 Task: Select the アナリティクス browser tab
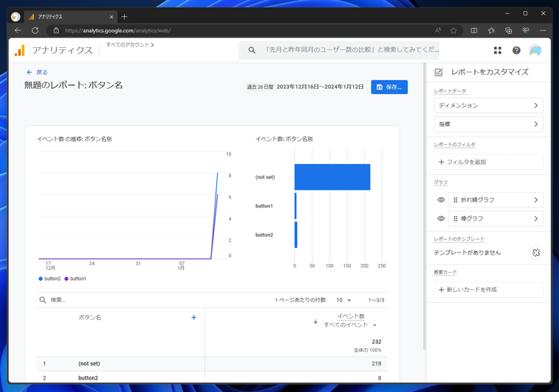70,17
